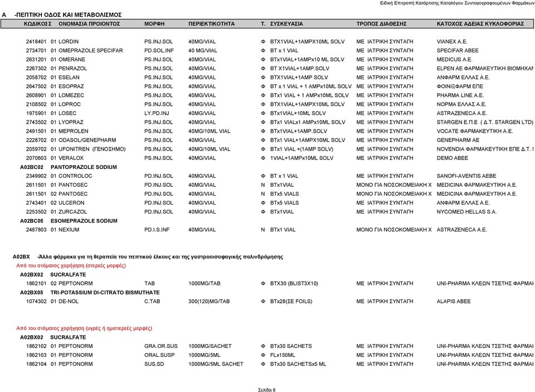
Task: Click ALAPIS ABEE license holder
Action: 454,302
